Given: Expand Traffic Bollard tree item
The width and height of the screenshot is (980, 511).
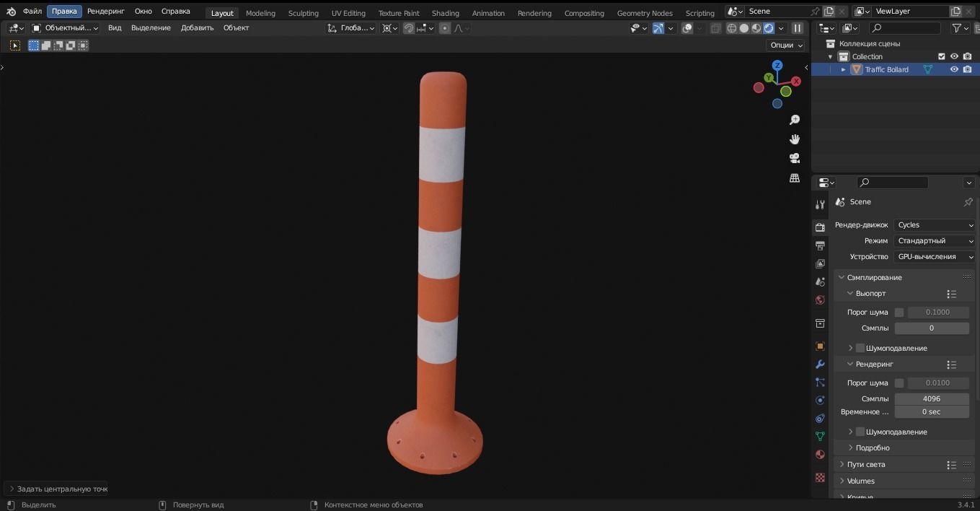Looking at the screenshot, I should 843,70.
